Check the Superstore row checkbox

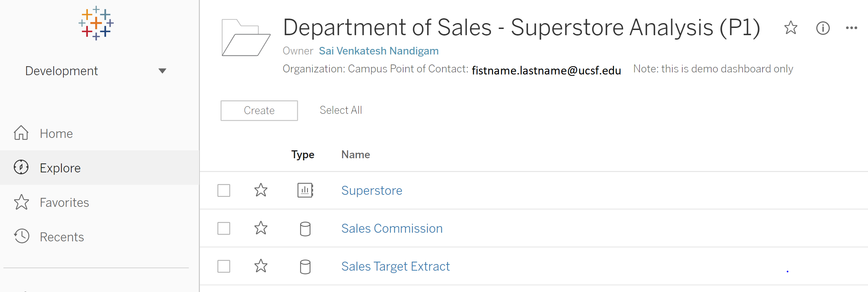224,190
